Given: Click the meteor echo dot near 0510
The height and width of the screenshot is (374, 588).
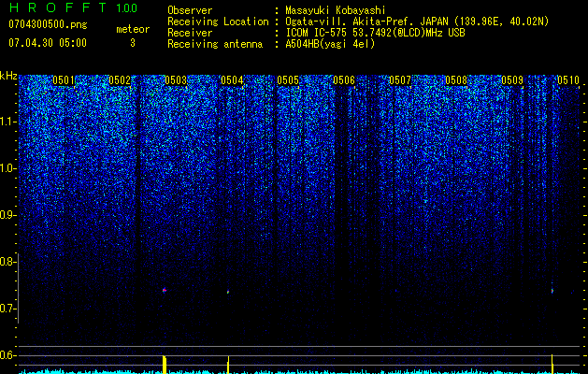Looking at the screenshot, I should 552,291.
